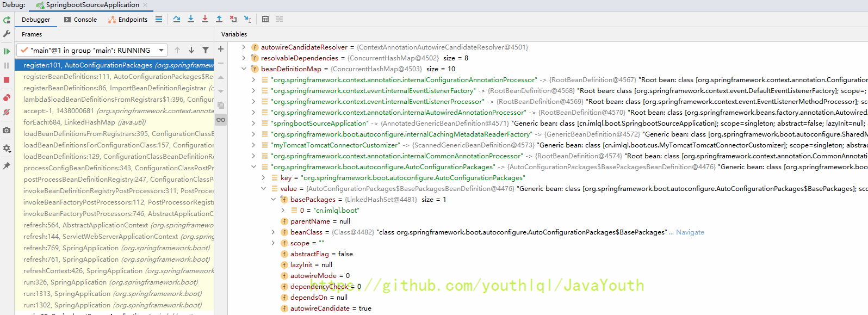Screen dimensions: 868x315
Task: Click the Navigate link beside beanClass
Action: (x=690, y=232)
